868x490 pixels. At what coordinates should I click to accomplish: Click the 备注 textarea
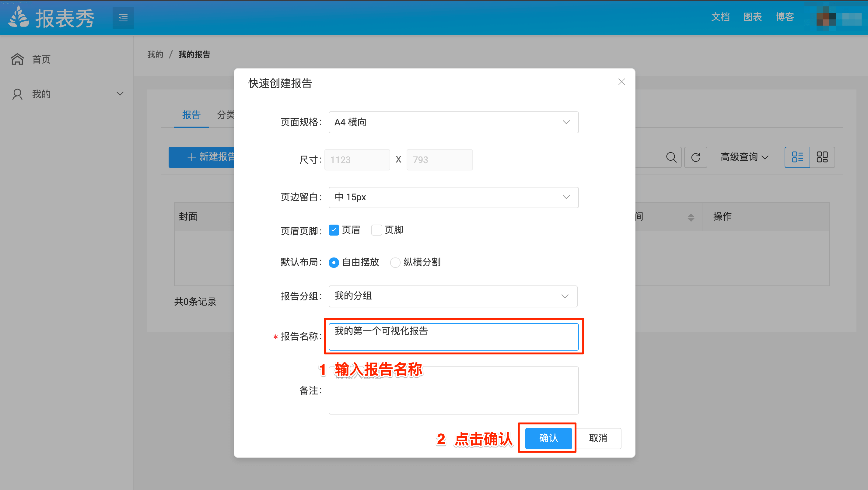click(453, 390)
